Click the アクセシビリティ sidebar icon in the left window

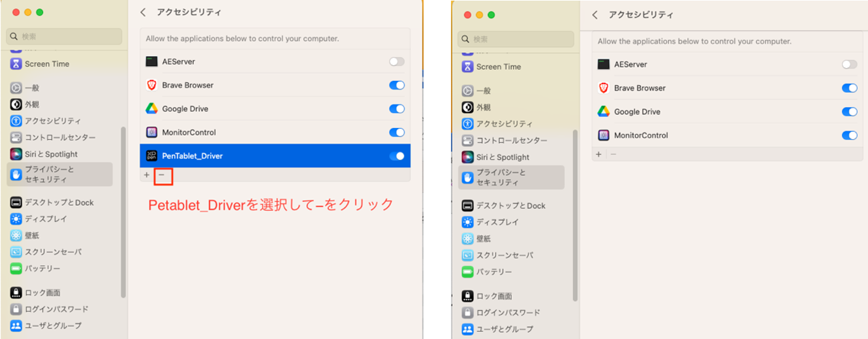pyautogui.click(x=16, y=121)
